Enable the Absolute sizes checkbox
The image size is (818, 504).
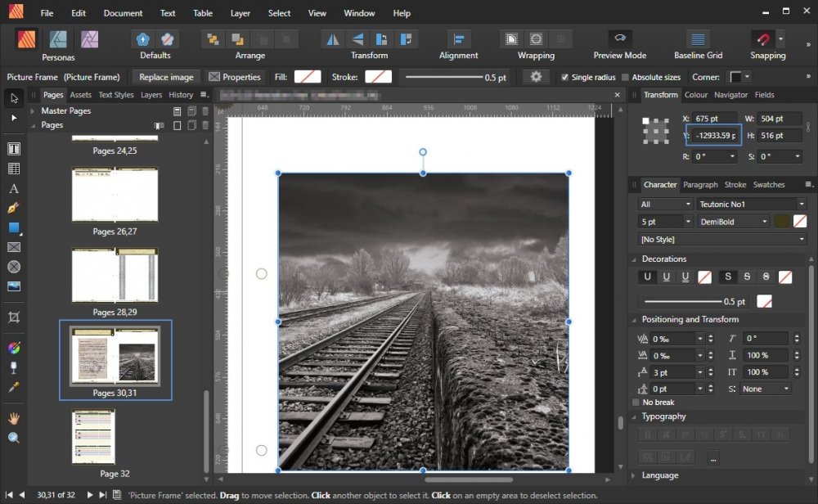[626, 77]
